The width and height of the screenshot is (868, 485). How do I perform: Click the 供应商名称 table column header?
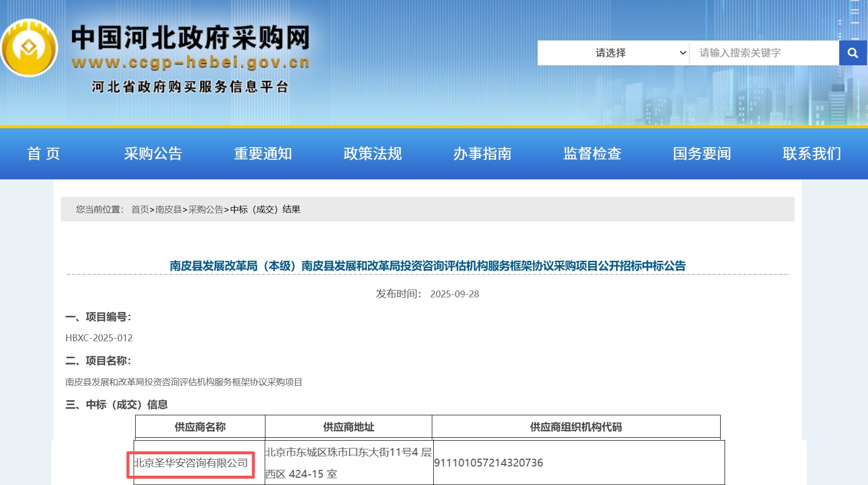pos(200,427)
